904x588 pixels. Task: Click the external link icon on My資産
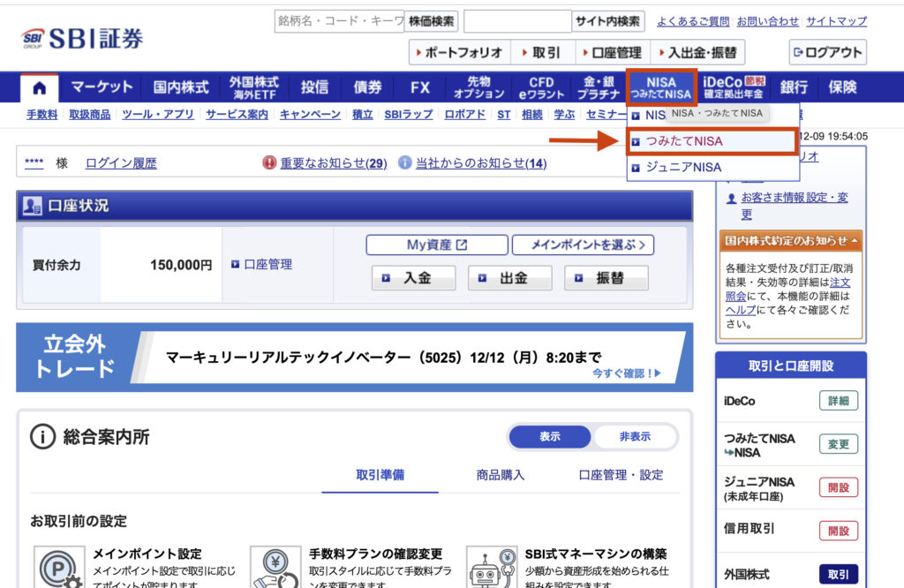[461, 245]
